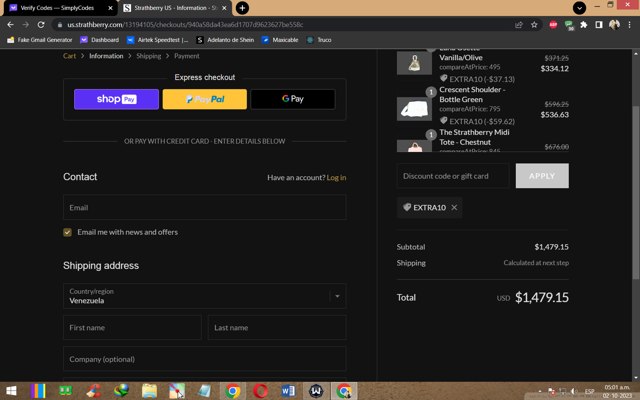Screen dimensions: 640x400
Task: Click the APPLY discount button
Action: pyautogui.click(x=542, y=176)
